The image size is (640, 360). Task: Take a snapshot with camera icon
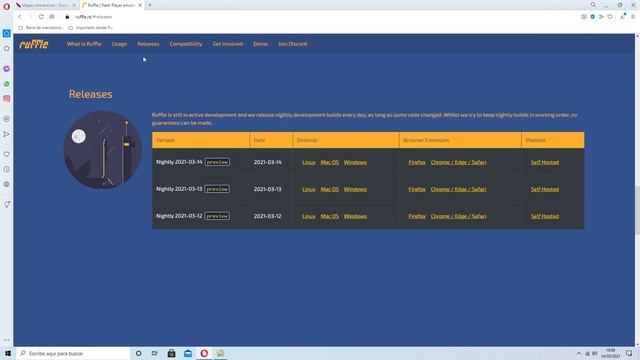point(584,17)
